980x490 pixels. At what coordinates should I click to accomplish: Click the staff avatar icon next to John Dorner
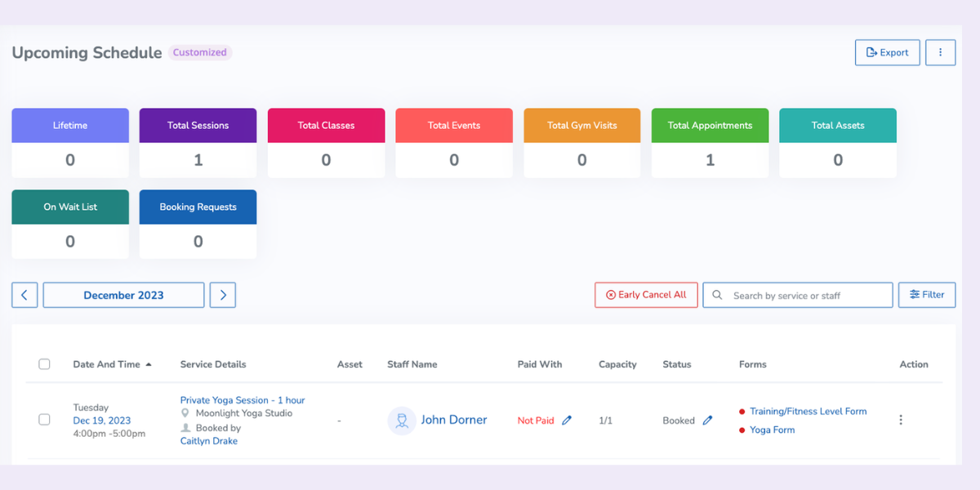click(x=401, y=420)
